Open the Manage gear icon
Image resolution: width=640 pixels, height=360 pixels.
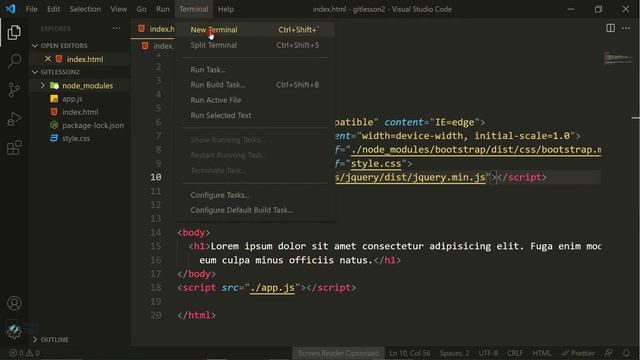point(14,331)
